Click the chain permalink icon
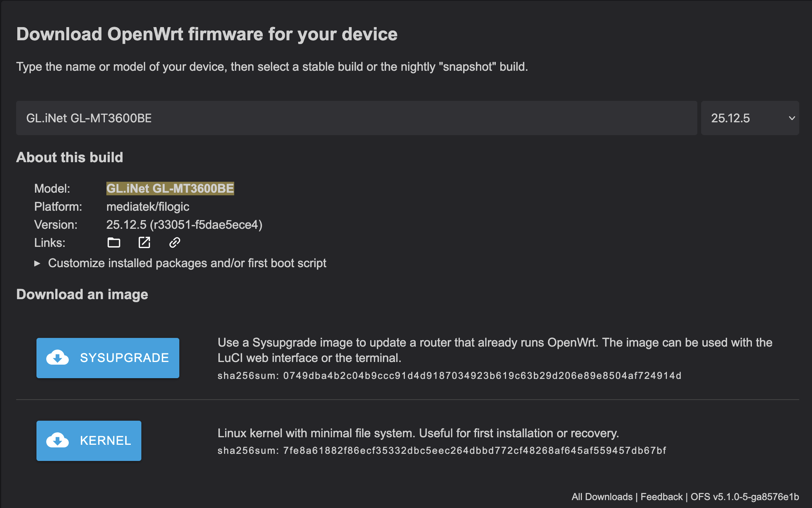This screenshot has height=508, width=812. click(175, 243)
